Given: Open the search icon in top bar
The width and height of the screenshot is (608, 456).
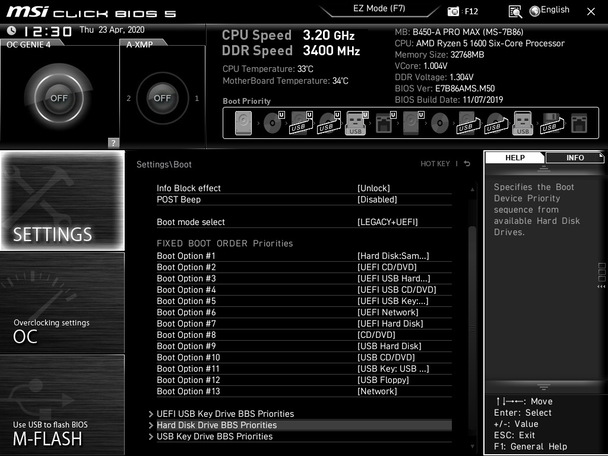Looking at the screenshot, I should point(514,11).
